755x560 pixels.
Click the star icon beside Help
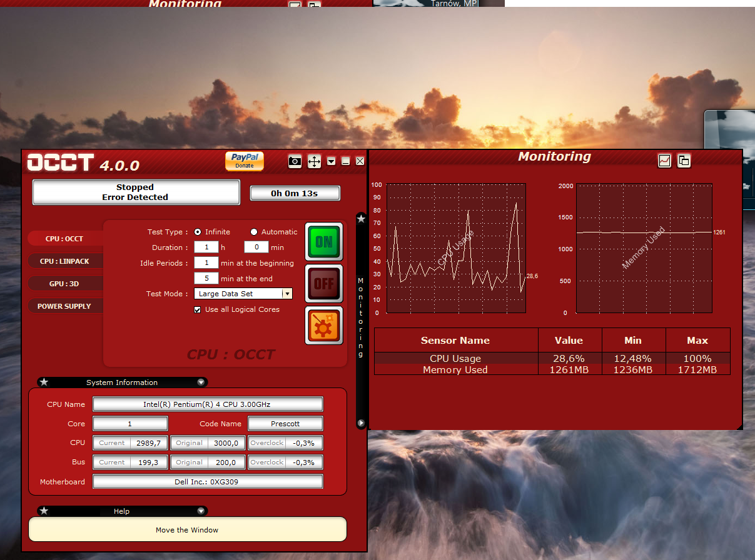click(x=44, y=511)
